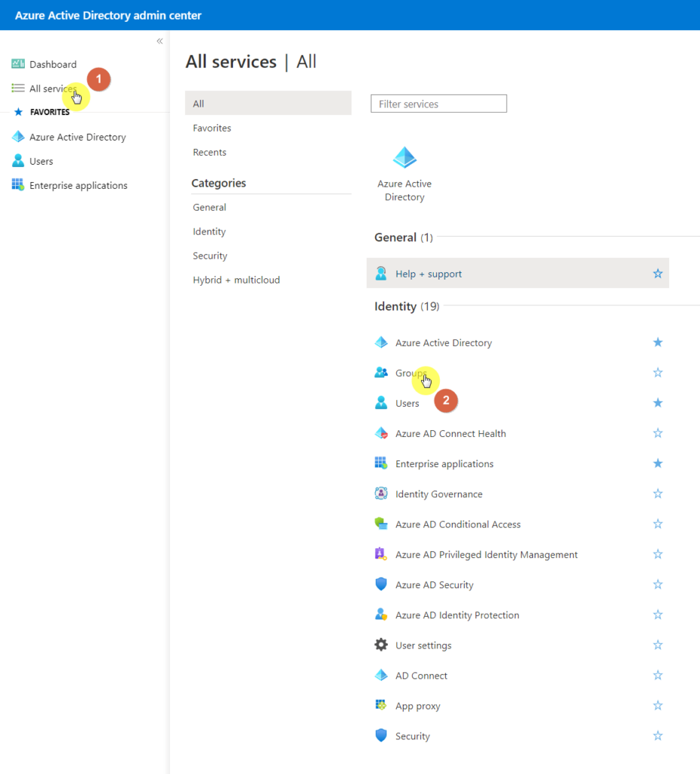Viewport: 700px width, 774px height.
Task: Favorite Help + support with its star
Action: point(658,274)
